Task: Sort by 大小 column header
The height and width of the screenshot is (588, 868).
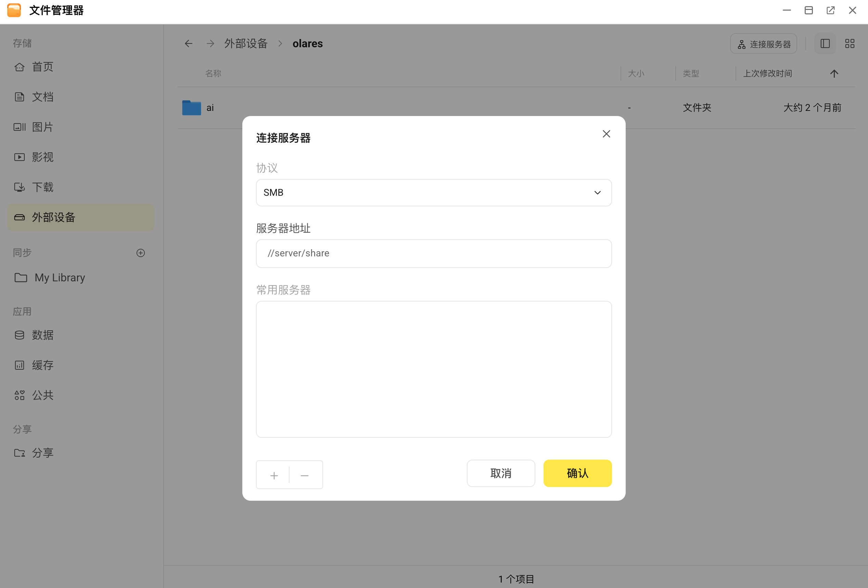Action: coord(636,74)
